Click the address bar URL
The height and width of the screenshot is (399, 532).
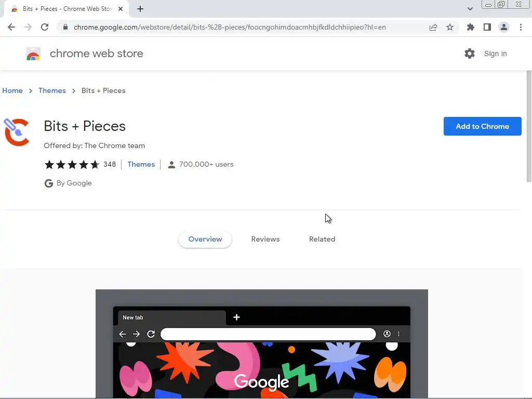click(230, 27)
